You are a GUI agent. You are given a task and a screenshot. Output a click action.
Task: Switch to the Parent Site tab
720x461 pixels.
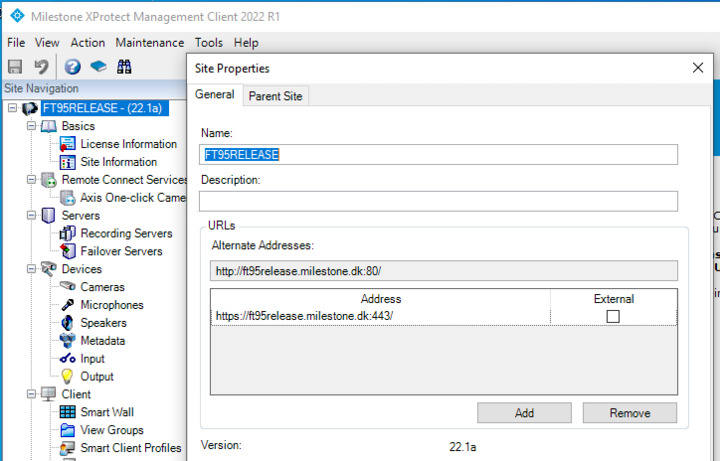tap(276, 96)
